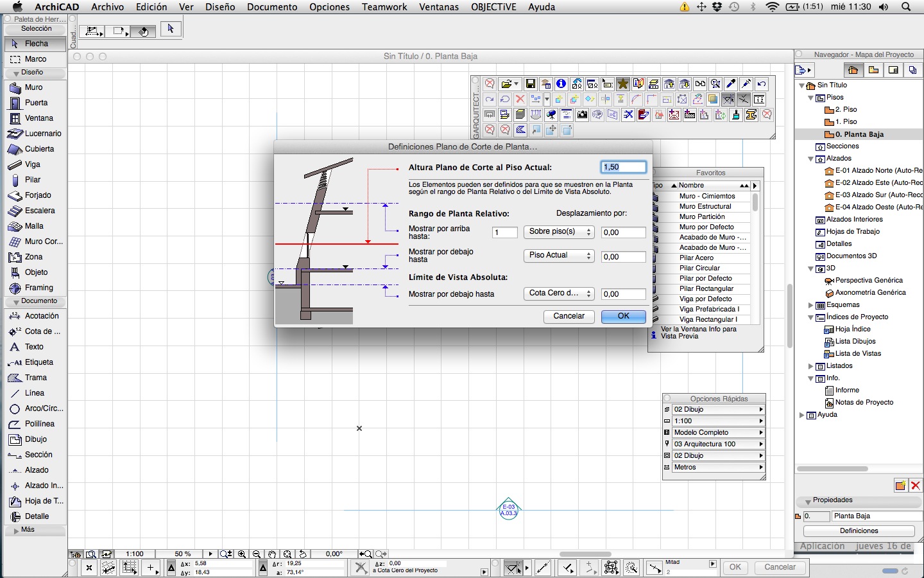
Task: Click the cut plane height input field
Action: (623, 167)
